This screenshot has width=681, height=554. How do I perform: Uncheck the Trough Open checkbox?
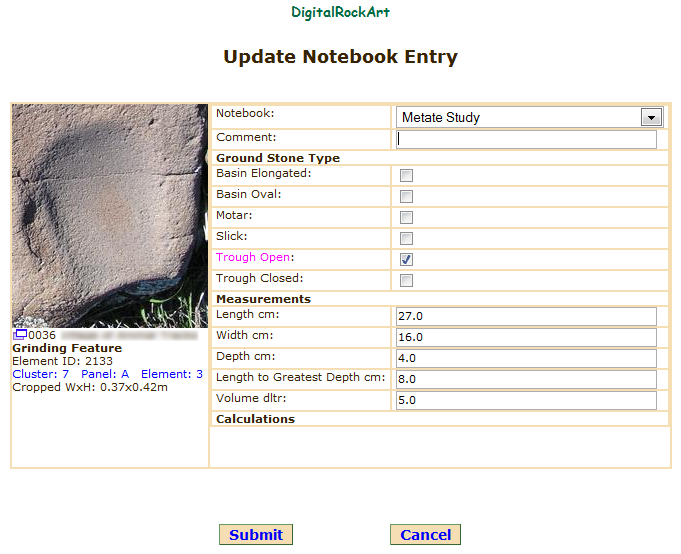pos(407,259)
